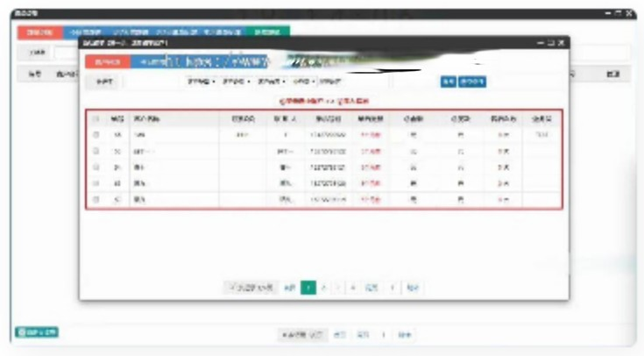The image size is (644, 356).
Task: Close the back main window
Action: (x=629, y=13)
